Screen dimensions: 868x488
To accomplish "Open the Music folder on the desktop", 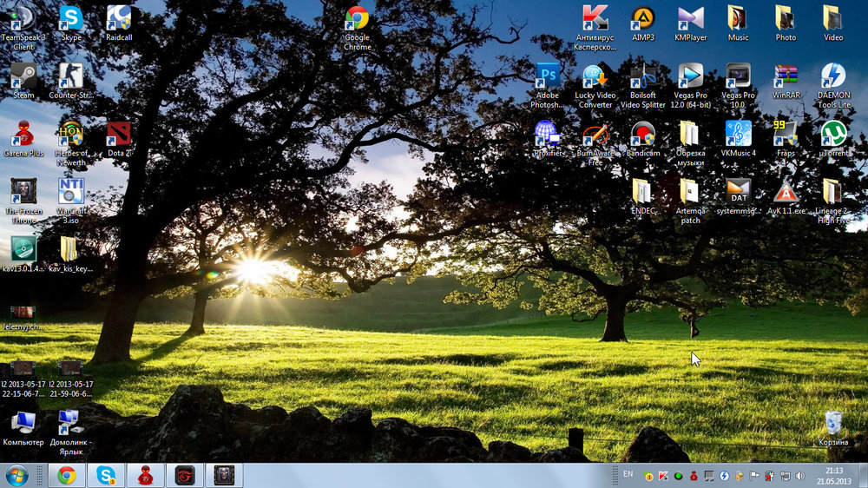I will pos(738,18).
